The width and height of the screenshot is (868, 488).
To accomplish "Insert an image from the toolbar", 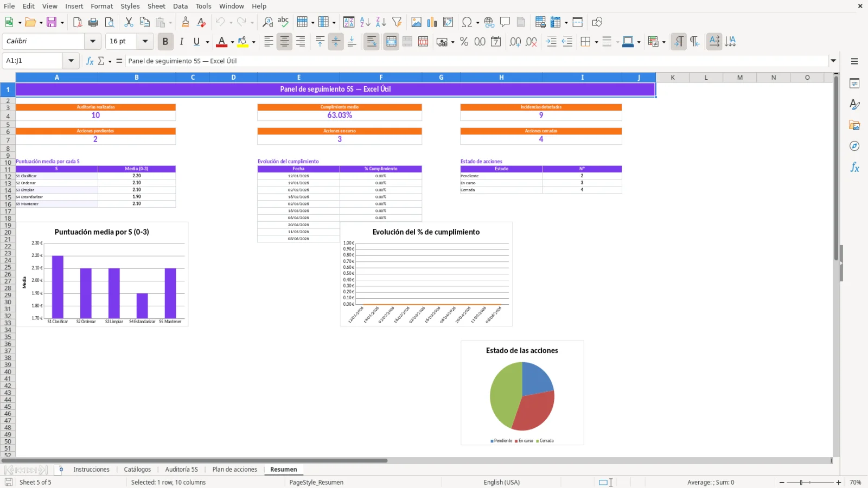I will 417,22.
